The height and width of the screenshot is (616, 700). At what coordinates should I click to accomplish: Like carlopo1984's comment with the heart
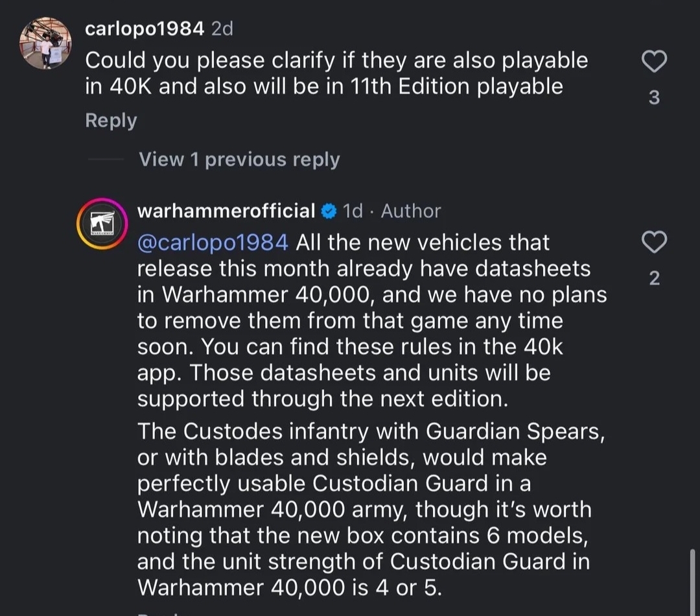(654, 62)
